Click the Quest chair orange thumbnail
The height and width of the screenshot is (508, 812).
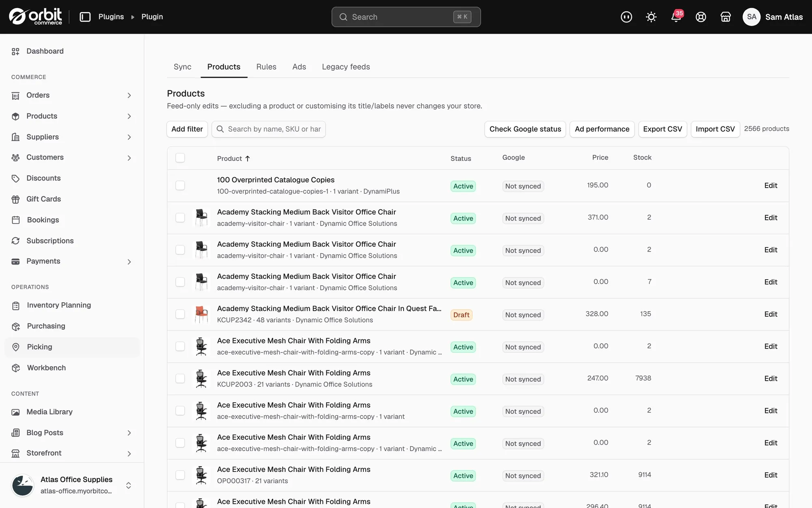[201, 314]
